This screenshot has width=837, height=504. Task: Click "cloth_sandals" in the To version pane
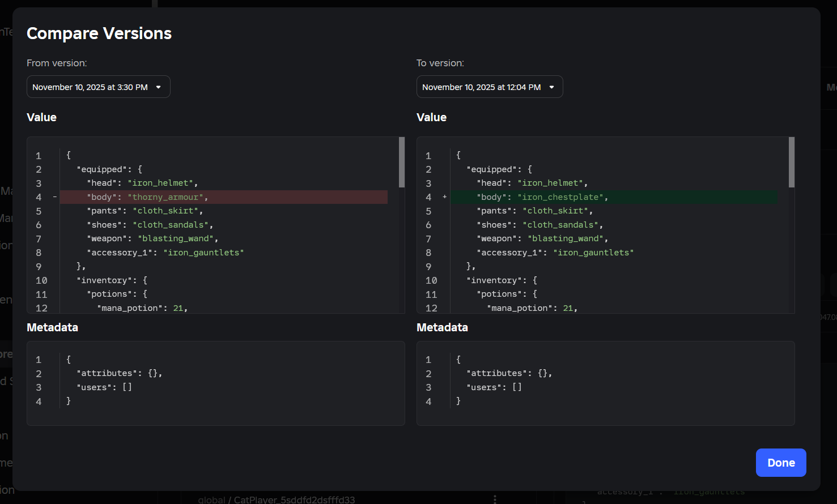point(560,225)
